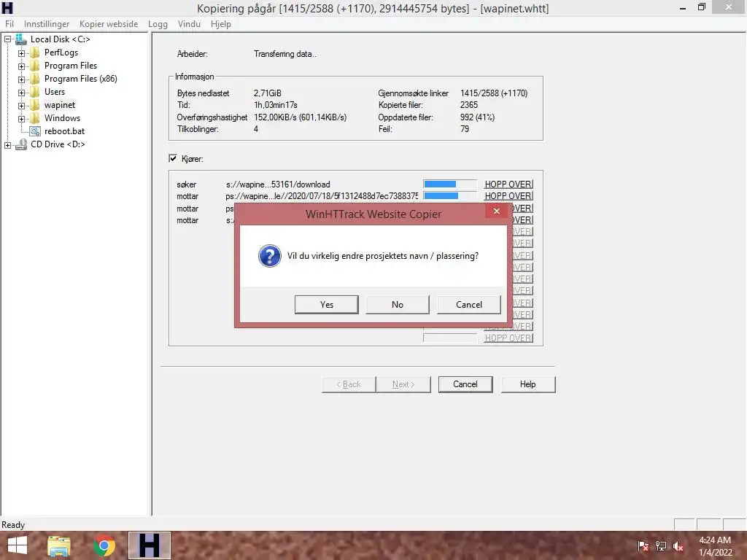747x560 pixels.
Task: Click the disabled Next button
Action: [403, 384]
